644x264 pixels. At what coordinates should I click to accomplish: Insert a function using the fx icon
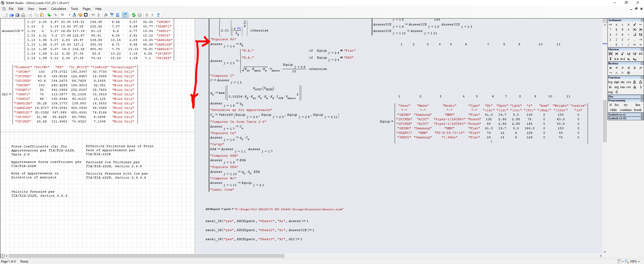(106, 15)
